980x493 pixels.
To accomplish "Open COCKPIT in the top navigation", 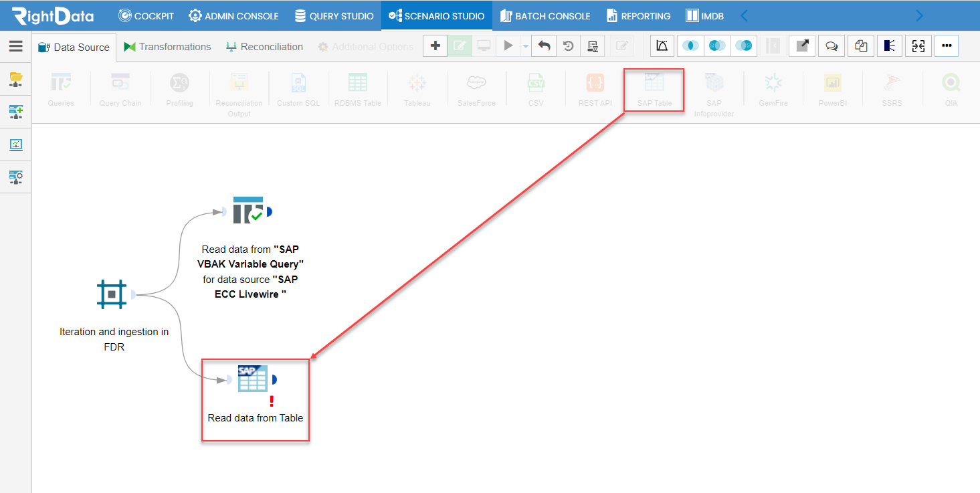I will pos(146,15).
